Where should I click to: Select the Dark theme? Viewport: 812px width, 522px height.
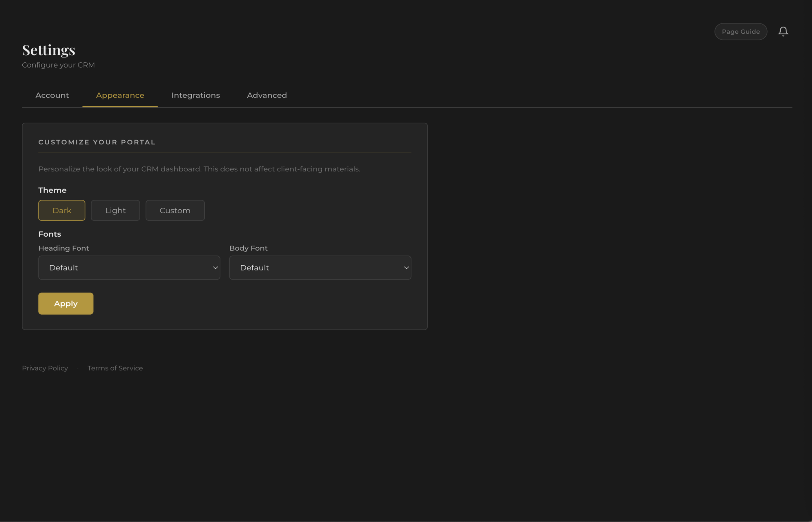[61, 210]
